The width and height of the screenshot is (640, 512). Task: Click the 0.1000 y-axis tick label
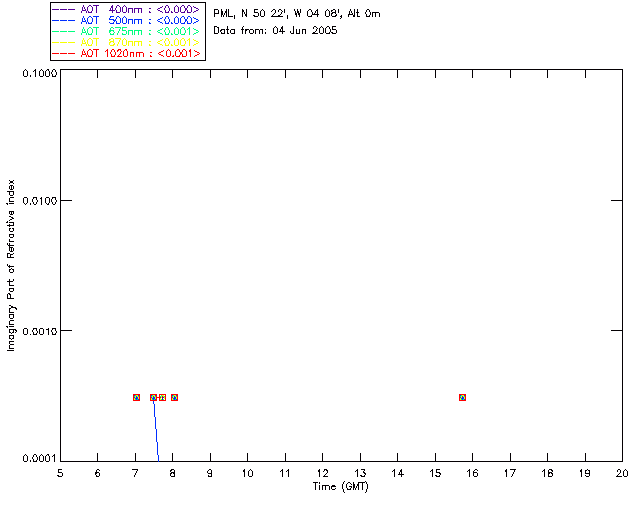click(x=40, y=73)
